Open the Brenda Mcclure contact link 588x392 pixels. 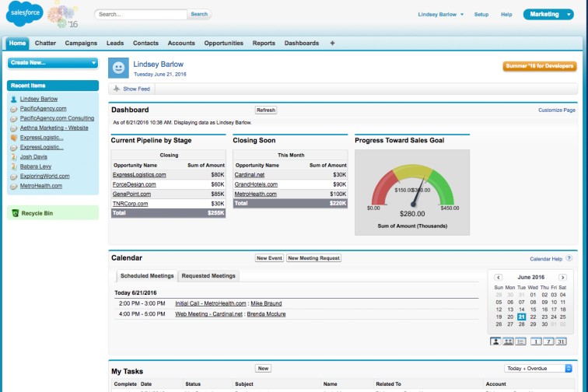(266, 314)
